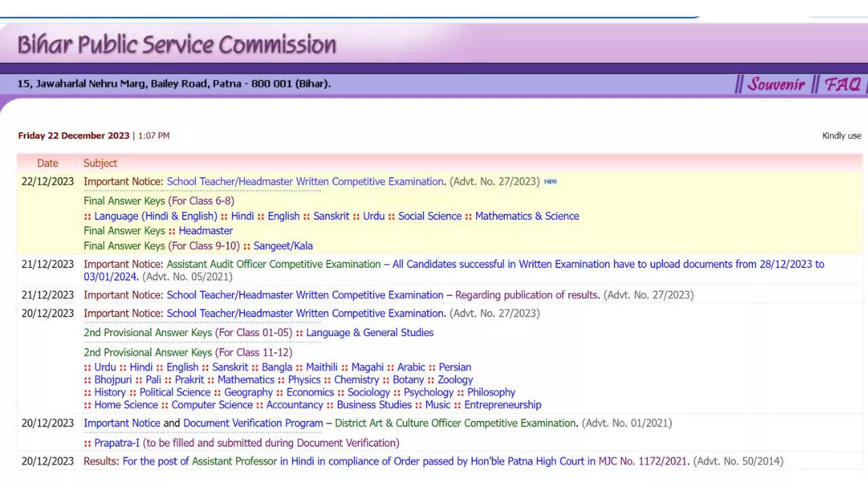Open the Computer Science provisional answer key
868x488 pixels.
pyautogui.click(x=212, y=405)
